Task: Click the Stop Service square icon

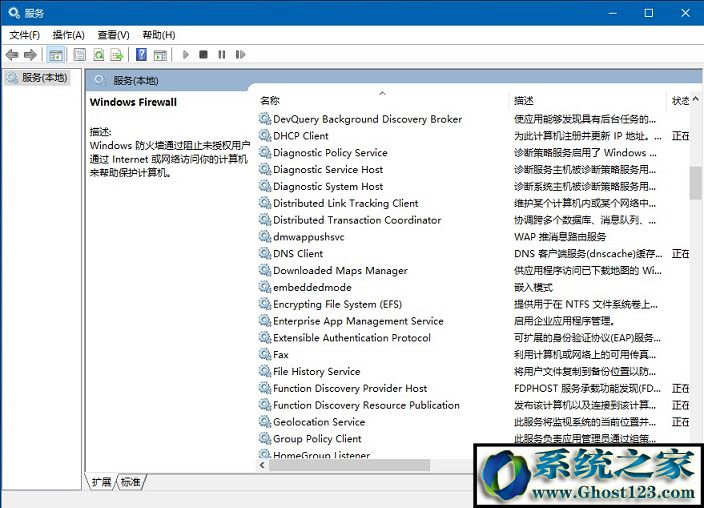Action: (203, 55)
